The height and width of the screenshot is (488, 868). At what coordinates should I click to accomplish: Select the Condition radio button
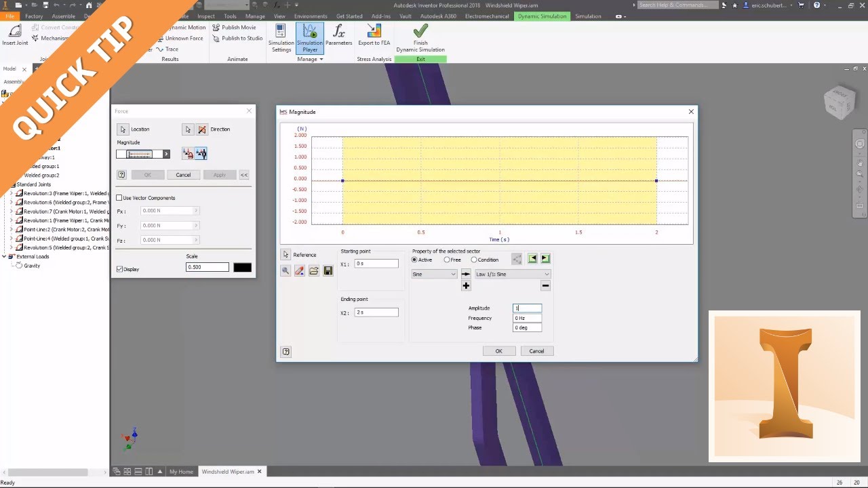click(x=474, y=260)
